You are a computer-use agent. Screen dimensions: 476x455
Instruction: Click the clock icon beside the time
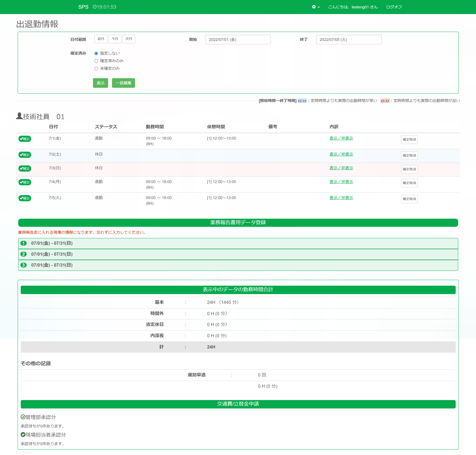tap(95, 7)
